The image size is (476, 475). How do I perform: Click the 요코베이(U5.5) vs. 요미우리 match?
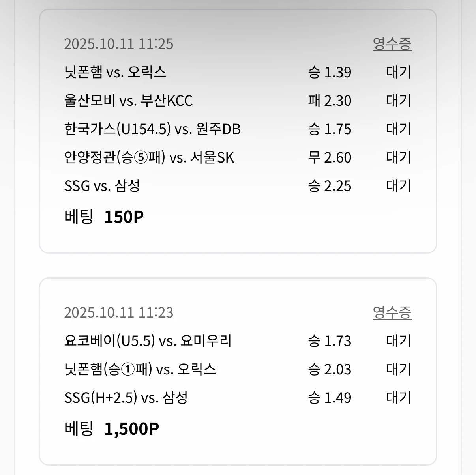point(148,341)
